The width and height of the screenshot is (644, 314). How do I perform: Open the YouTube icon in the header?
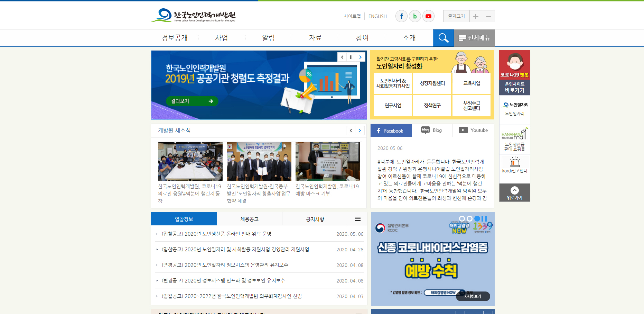pyautogui.click(x=428, y=16)
